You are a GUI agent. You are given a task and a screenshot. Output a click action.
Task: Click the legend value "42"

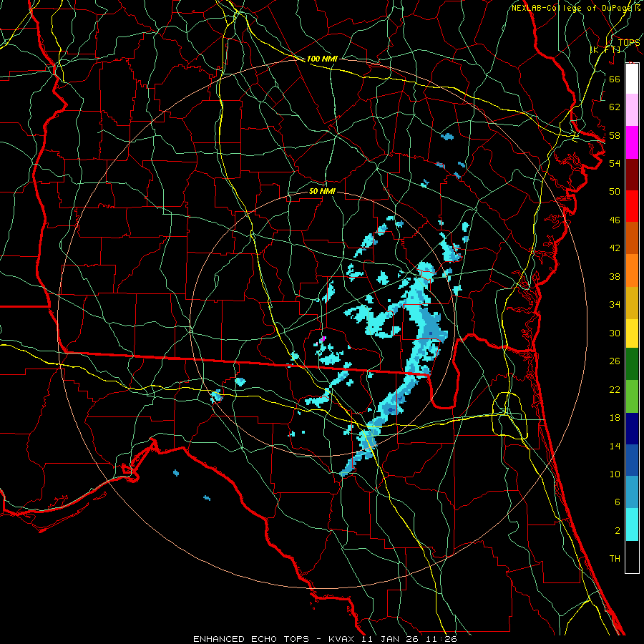tap(615, 248)
